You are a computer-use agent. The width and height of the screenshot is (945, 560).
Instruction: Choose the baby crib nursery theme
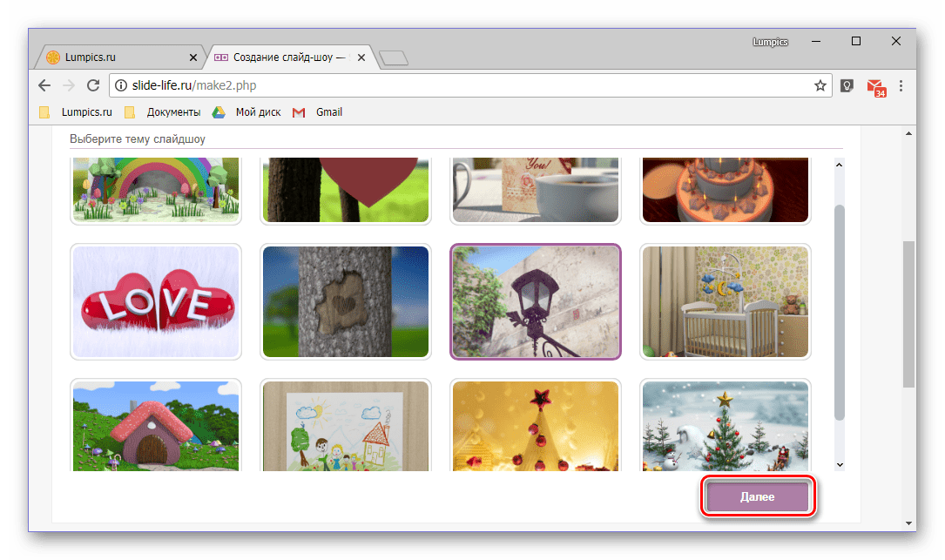725,301
